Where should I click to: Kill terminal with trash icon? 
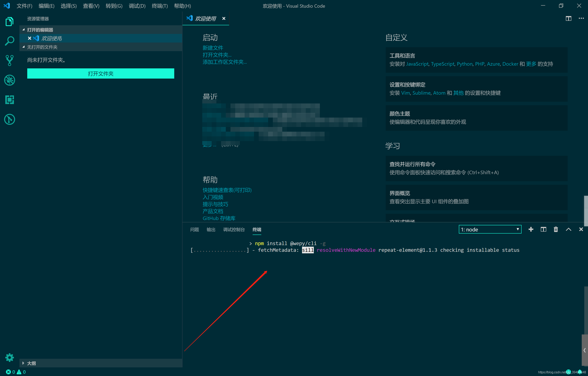(x=556, y=229)
